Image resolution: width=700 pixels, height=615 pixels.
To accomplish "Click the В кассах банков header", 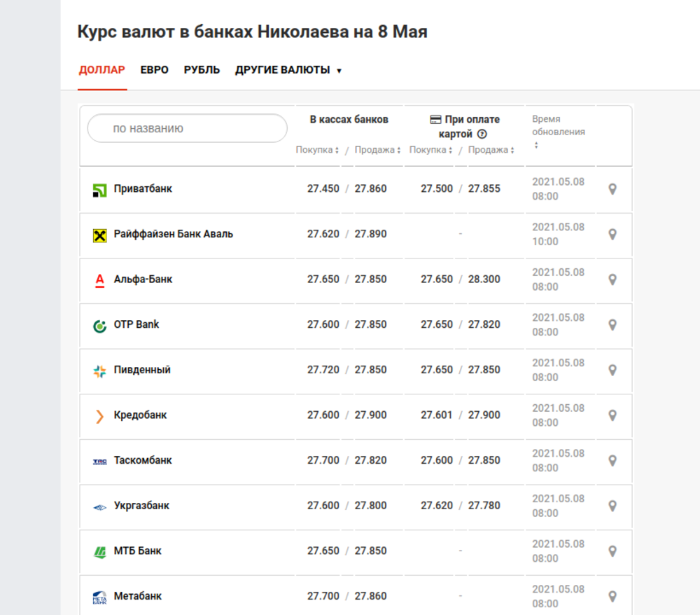I will tap(349, 120).
